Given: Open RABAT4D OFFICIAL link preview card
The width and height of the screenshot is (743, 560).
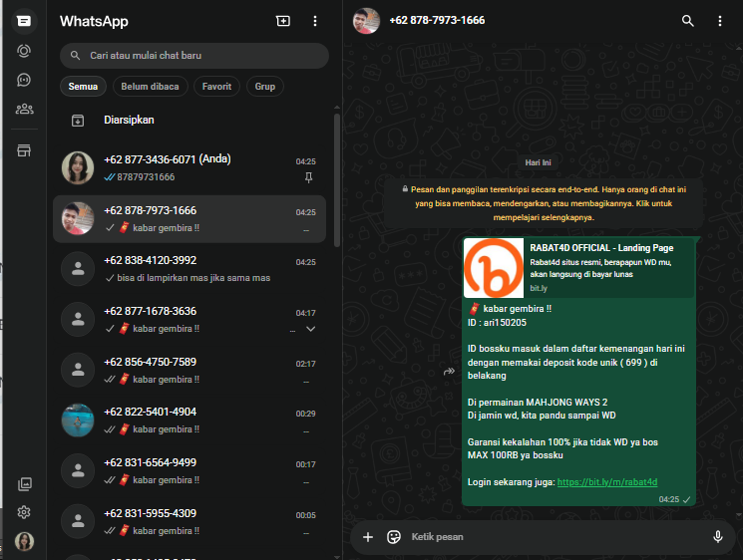Looking at the screenshot, I should [578, 268].
